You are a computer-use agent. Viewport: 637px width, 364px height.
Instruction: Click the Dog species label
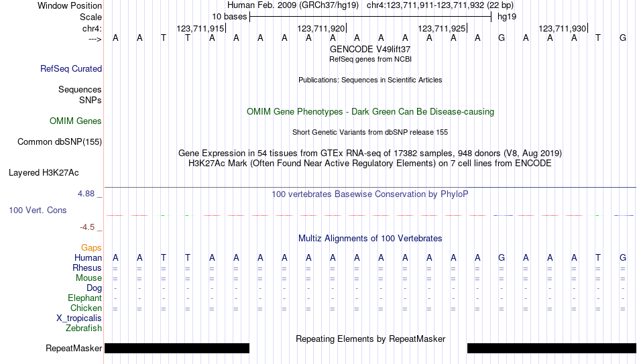pyautogui.click(x=95, y=288)
